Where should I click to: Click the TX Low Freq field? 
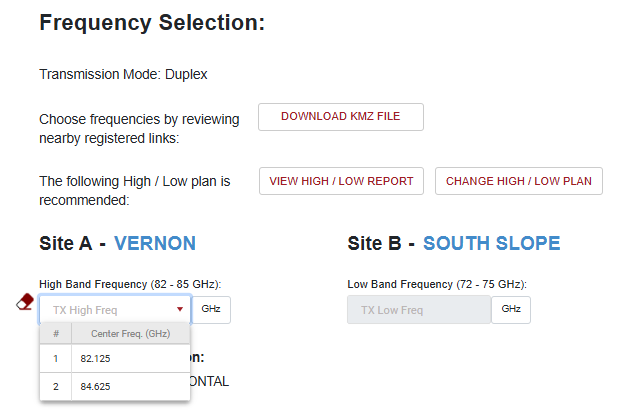pyautogui.click(x=418, y=310)
